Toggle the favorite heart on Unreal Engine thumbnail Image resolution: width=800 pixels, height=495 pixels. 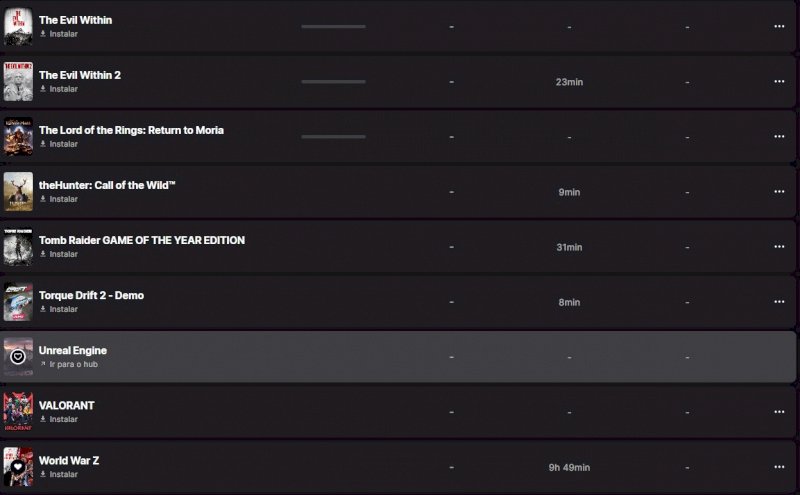click(18, 357)
